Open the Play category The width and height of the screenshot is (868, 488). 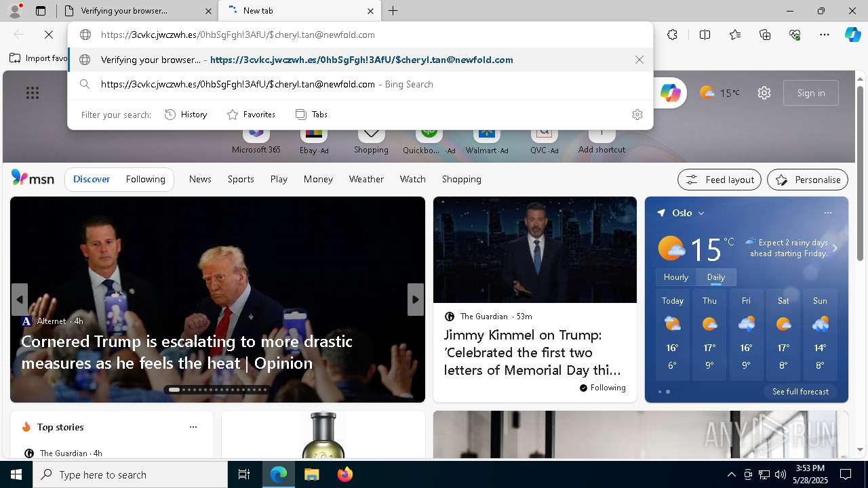[279, 179]
